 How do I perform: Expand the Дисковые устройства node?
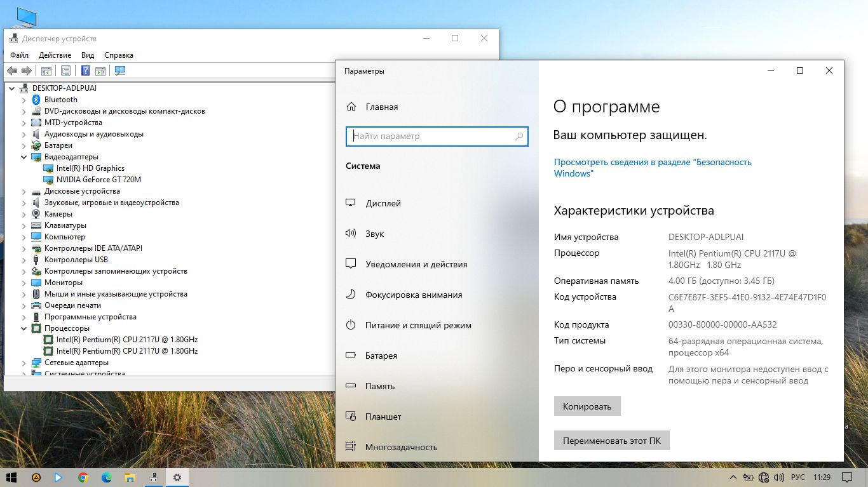point(24,191)
